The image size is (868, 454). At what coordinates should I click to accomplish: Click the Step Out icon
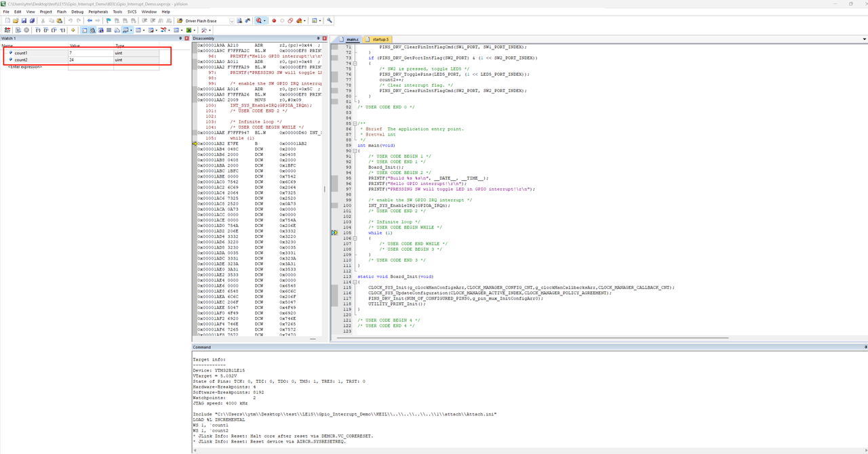pyautogui.click(x=54, y=30)
